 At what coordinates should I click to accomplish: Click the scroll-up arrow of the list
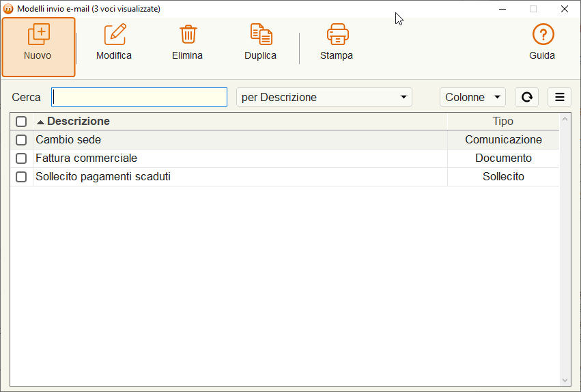[565, 119]
